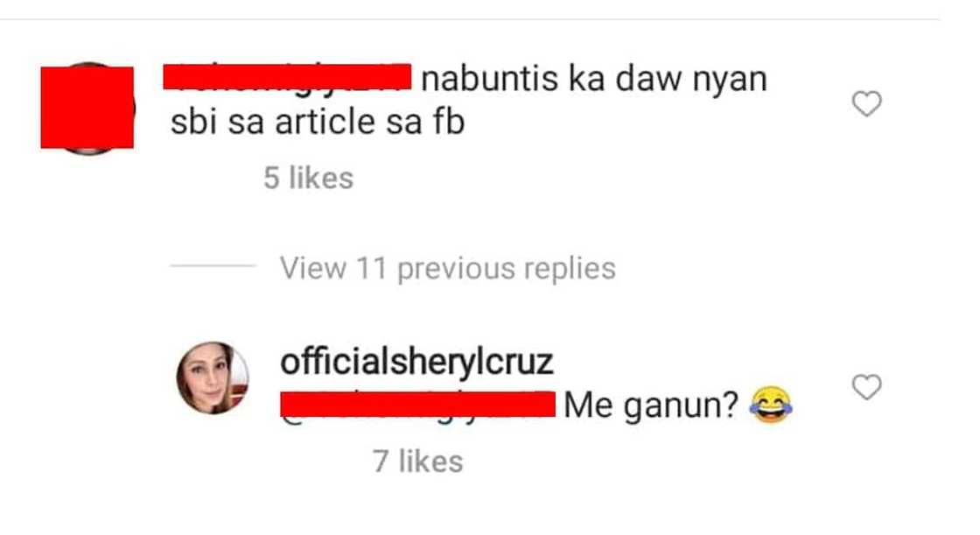Image resolution: width=980 pixels, height=535 pixels.
Task: Open the red-masked commenter avatar
Action: pyautogui.click(x=87, y=108)
